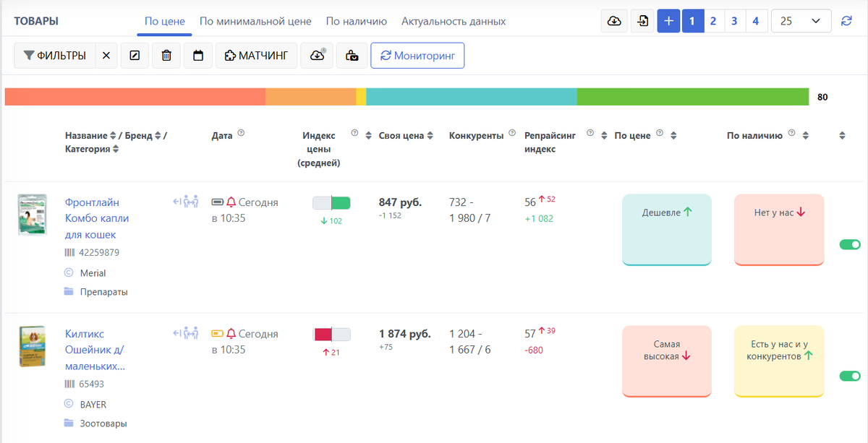Open the page size dropdown showing 25
This screenshot has height=443, width=868.
click(801, 20)
